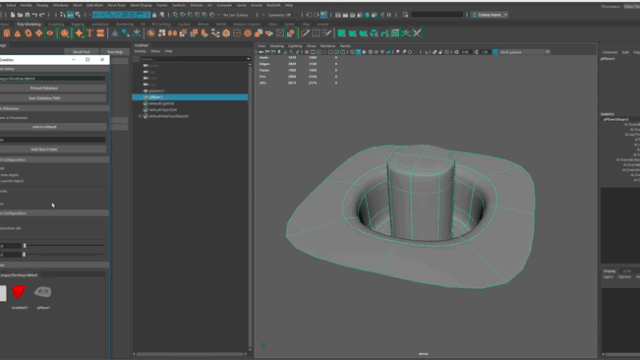This screenshot has width=640, height=360.
Task: Toggle the selection lock padlock icon
Action: tap(154, 15)
